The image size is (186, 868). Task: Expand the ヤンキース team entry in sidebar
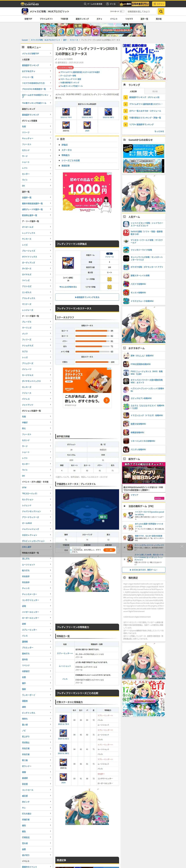pos(37,239)
